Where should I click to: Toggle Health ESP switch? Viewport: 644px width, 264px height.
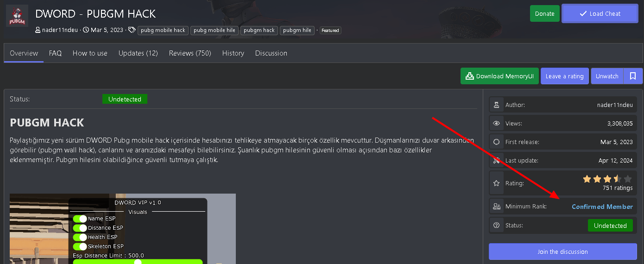(x=80, y=237)
